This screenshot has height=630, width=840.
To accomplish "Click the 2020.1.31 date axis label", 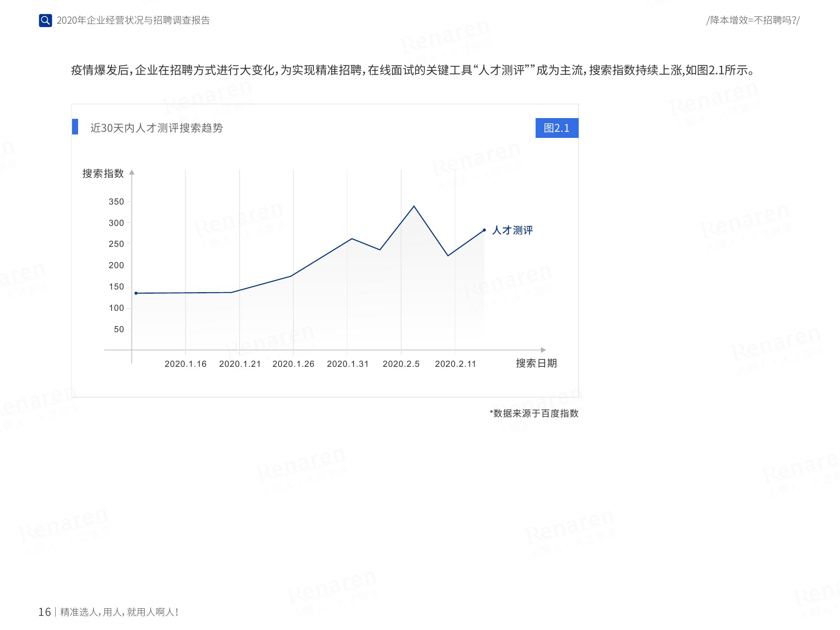I will (347, 364).
